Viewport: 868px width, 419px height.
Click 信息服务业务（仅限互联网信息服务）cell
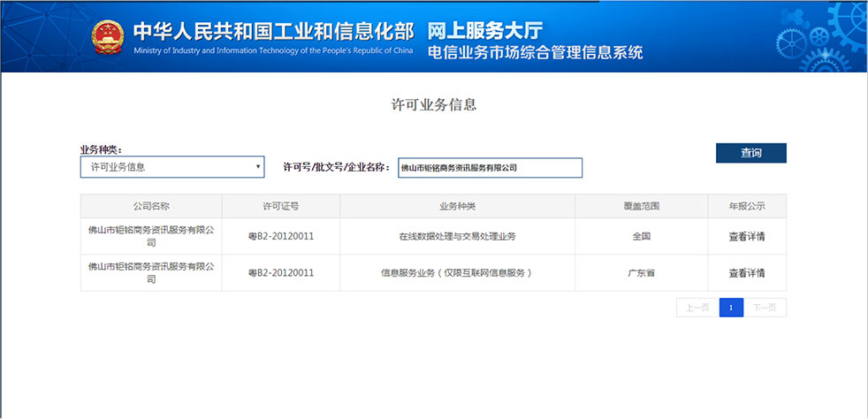click(x=457, y=273)
